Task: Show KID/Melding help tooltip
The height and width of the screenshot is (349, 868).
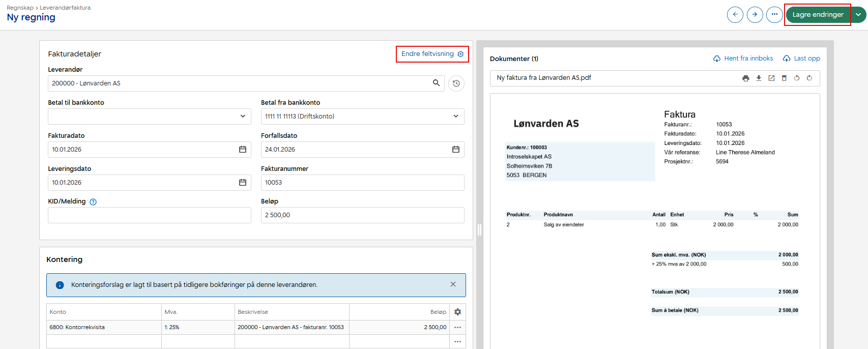Action: point(93,202)
